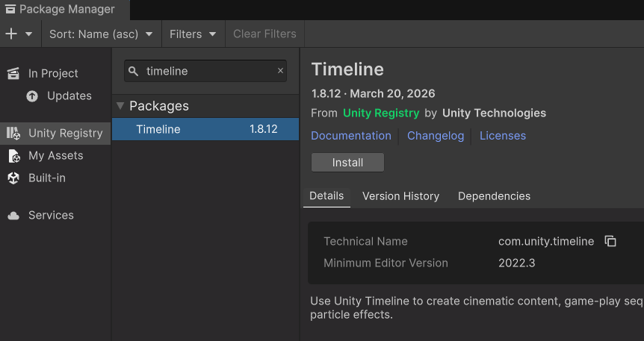
Task: Click the Updates arrow icon
Action: (32, 96)
